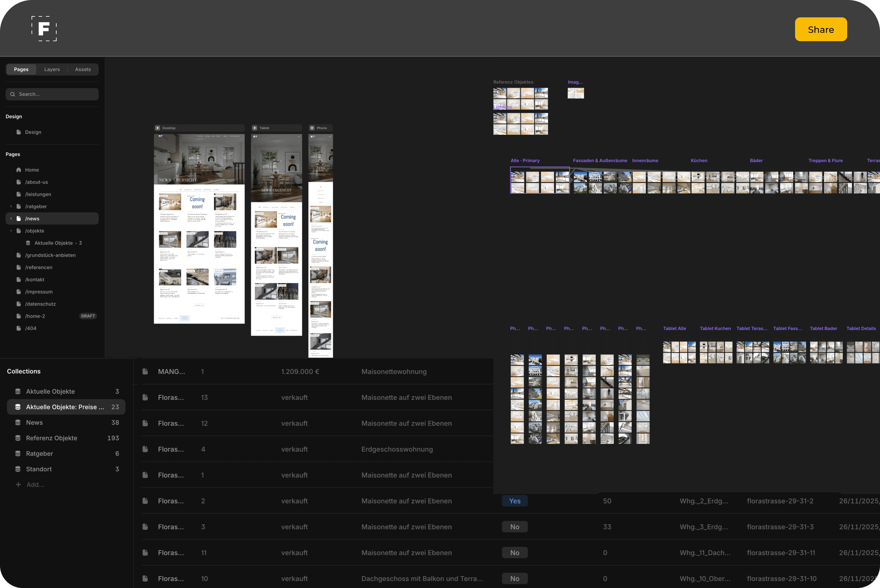Click the yellow Share button
Screen dimensions: 880x588
coord(820,29)
